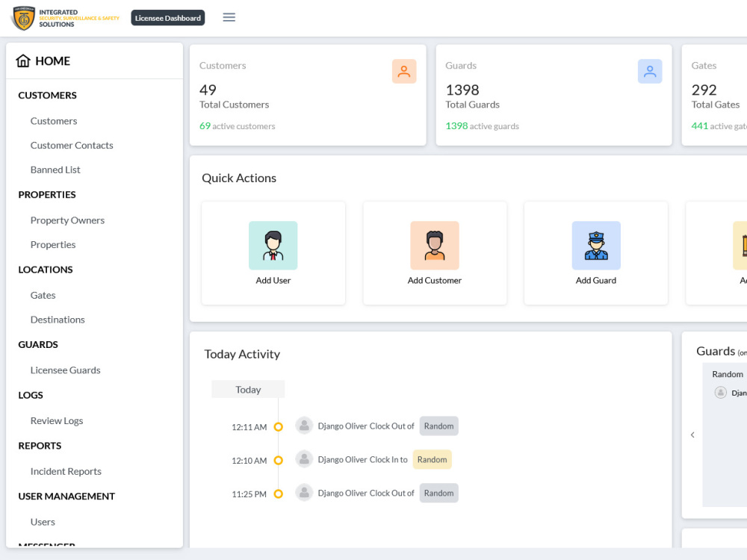747x560 pixels.
Task: Click the LOCATIONS section heading
Action: [x=46, y=270]
